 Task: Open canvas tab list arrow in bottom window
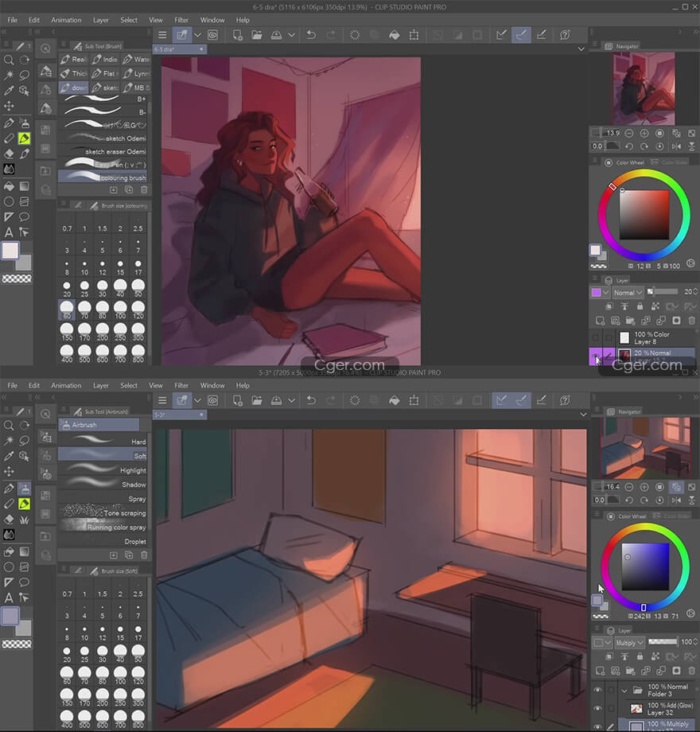[583, 415]
